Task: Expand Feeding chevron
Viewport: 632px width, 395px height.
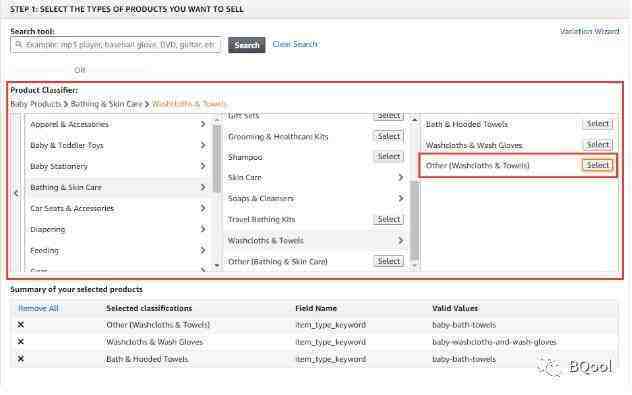Action: pos(203,250)
